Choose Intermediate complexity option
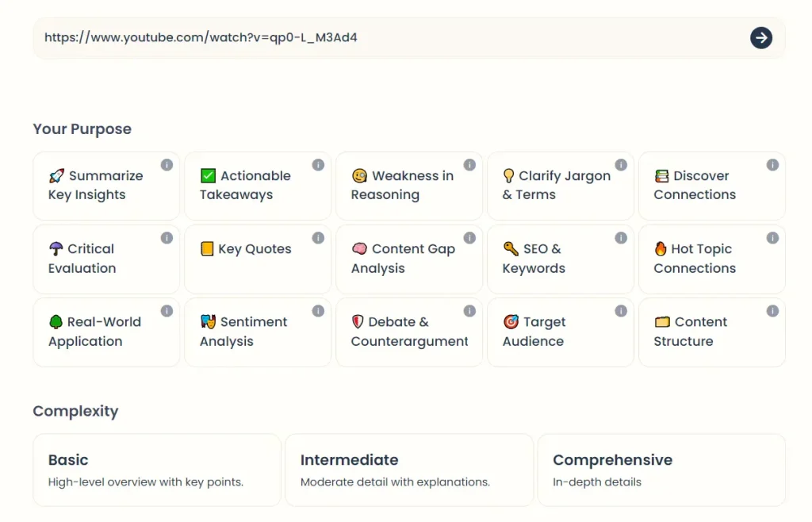Screen dimensions: 812x522 tap(408, 470)
